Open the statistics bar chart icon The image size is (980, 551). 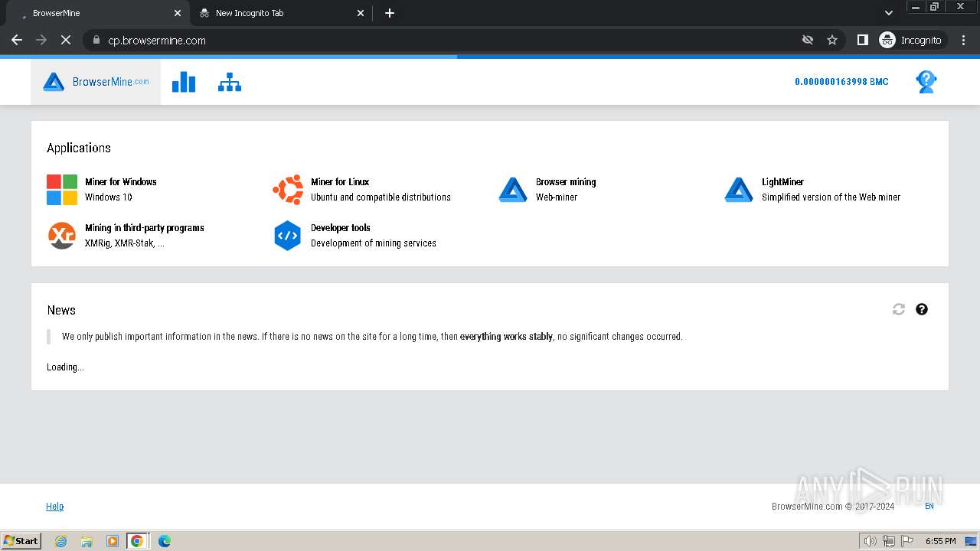click(x=184, y=82)
